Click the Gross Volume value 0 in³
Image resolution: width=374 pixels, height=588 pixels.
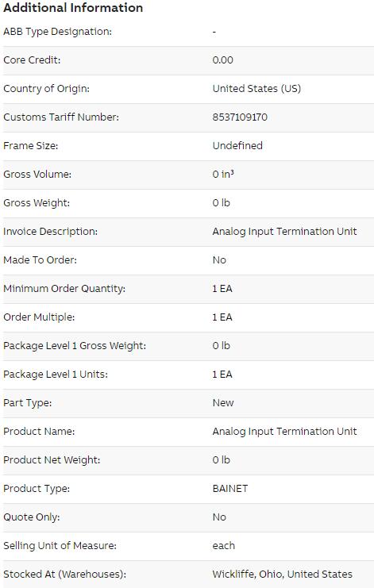click(223, 174)
